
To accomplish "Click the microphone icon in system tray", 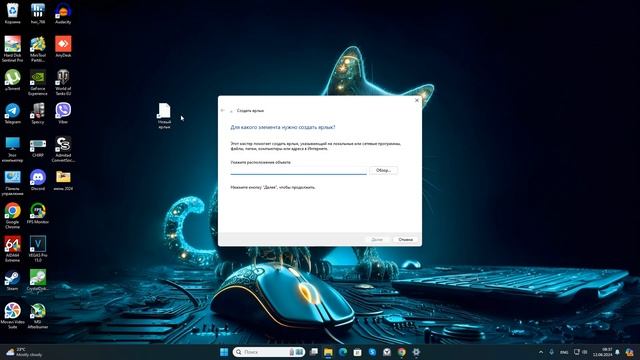I will [551, 352].
